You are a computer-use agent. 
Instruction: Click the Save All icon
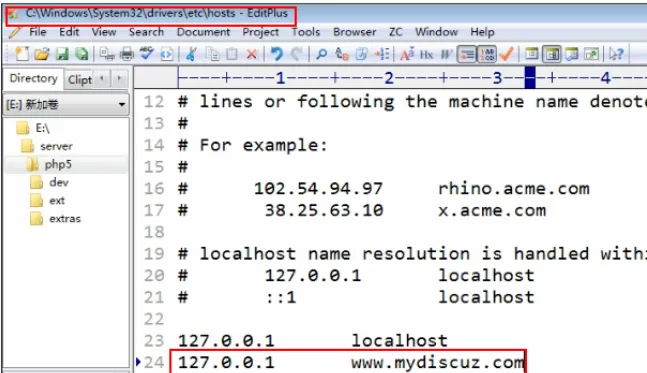pyautogui.click(x=82, y=54)
